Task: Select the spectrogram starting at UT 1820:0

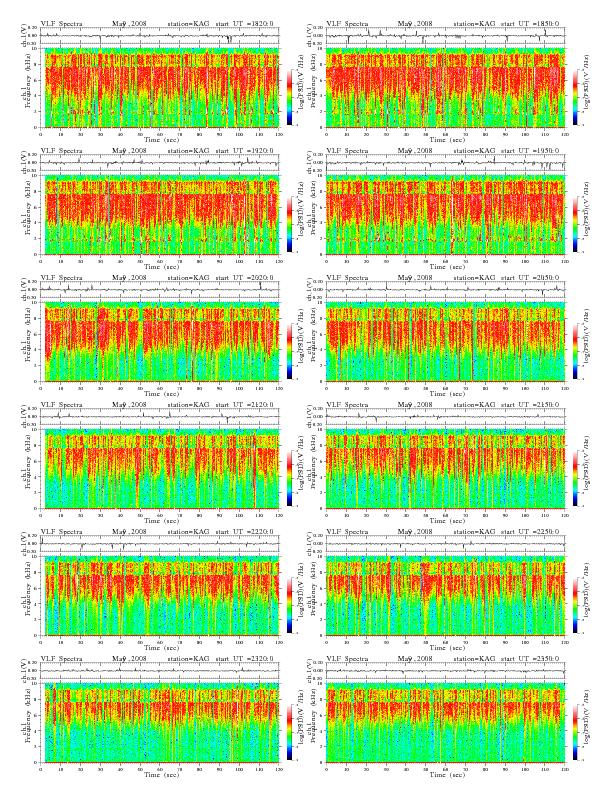Action: (x=160, y=88)
